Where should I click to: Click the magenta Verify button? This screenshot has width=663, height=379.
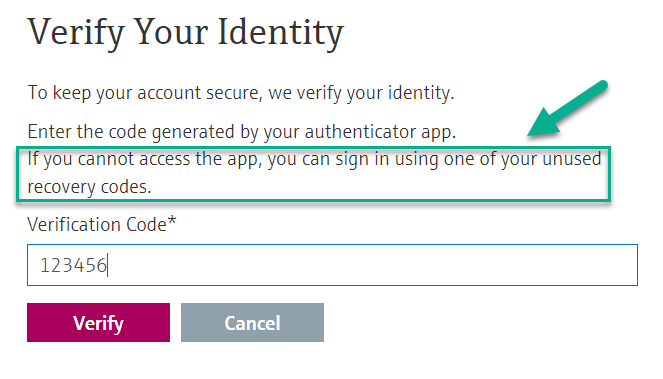[99, 322]
